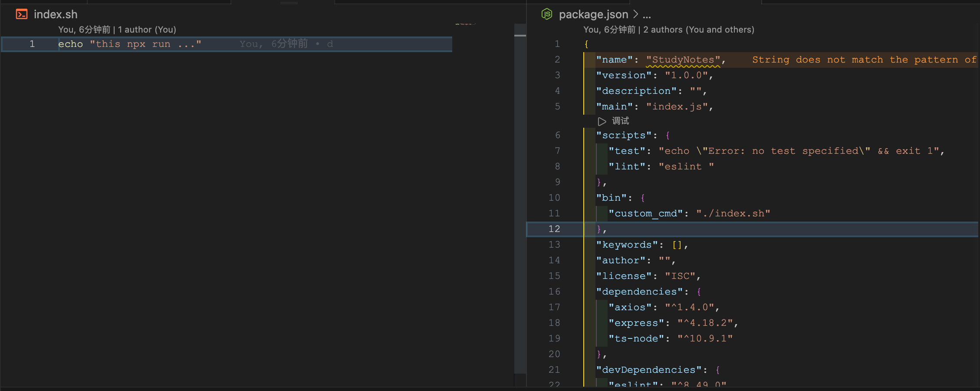Open the package.json breadcrumb item

(x=593, y=14)
